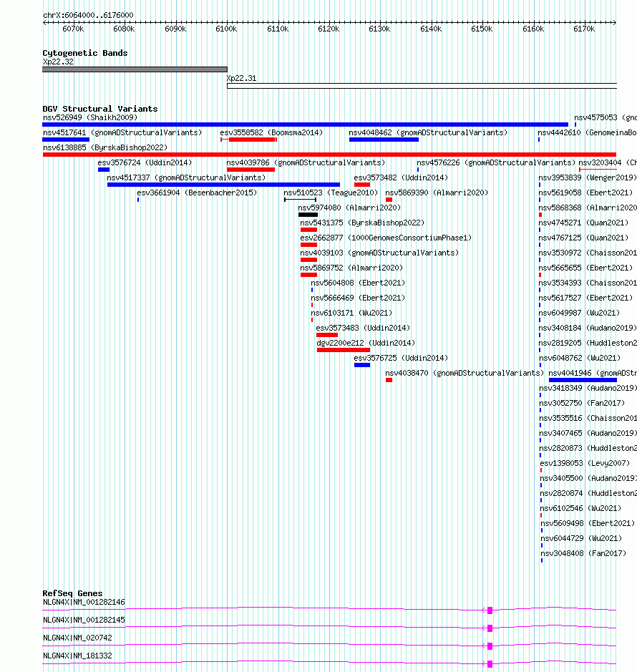This screenshot has width=637, height=672.
Task: Select nsv5869752 (Almarri2020) variant
Action: pos(351,268)
